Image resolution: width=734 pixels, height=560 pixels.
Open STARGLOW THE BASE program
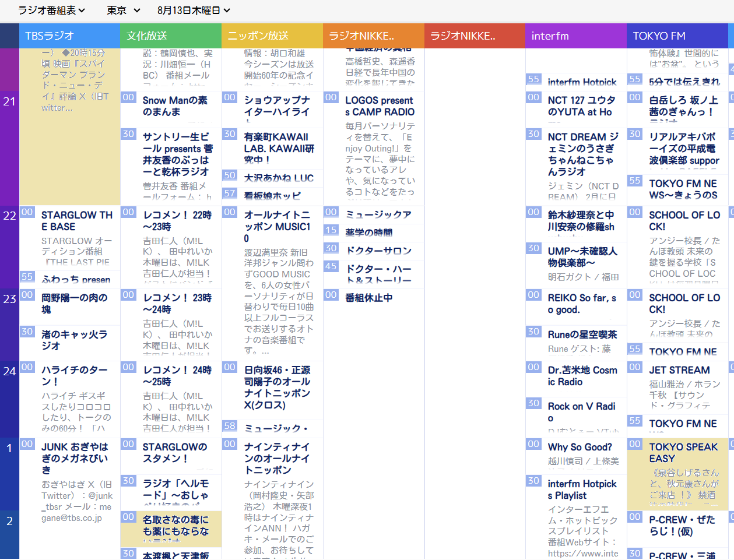point(77,221)
